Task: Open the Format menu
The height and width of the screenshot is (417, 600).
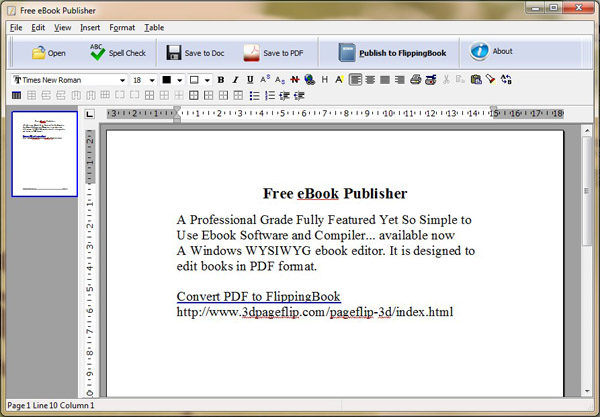Action: (122, 28)
